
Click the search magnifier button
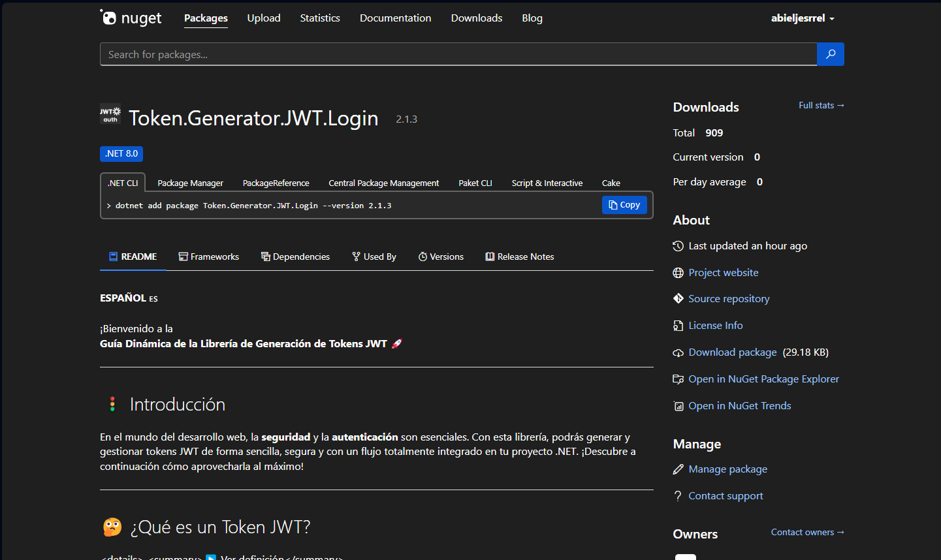(x=831, y=54)
